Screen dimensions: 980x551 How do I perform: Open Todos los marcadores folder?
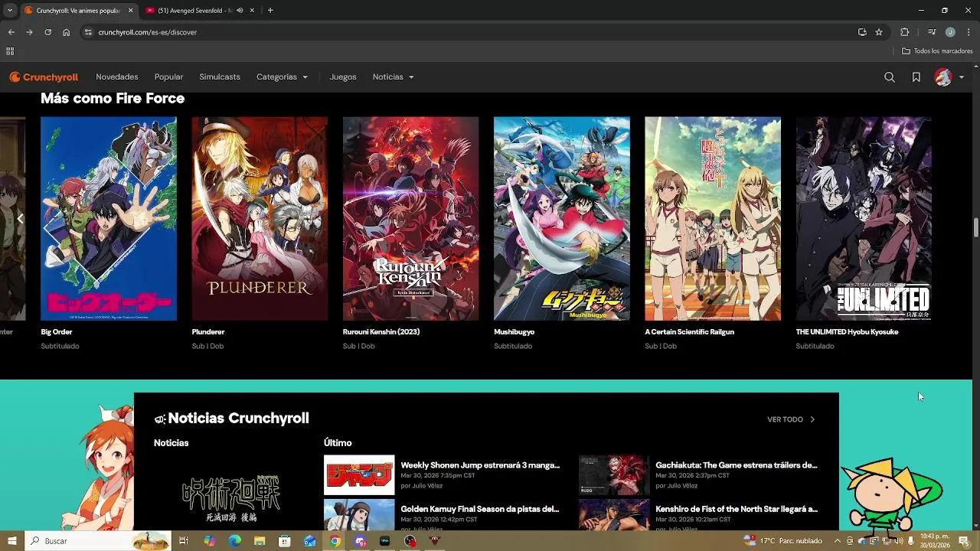[937, 51]
